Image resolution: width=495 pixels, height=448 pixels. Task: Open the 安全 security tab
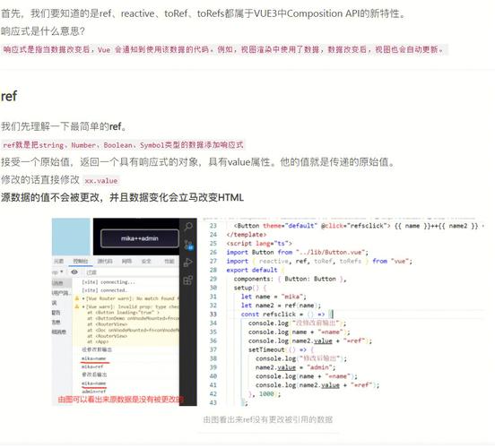point(146,262)
